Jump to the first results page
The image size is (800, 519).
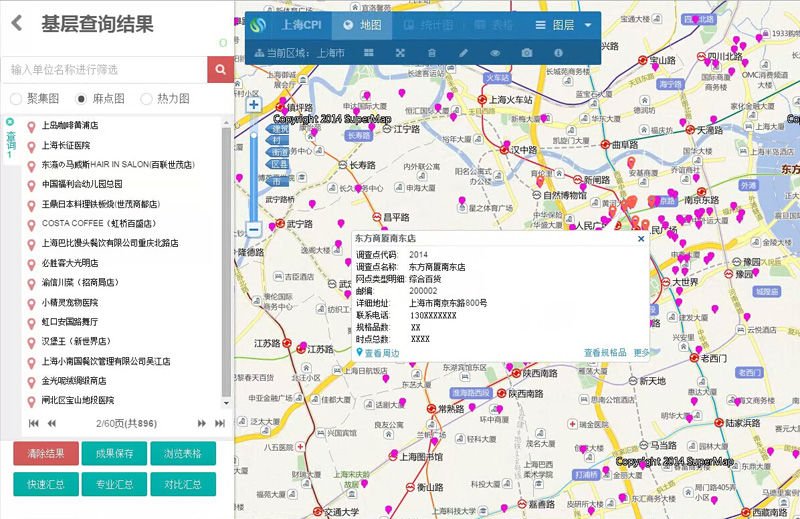tap(34, 423)
